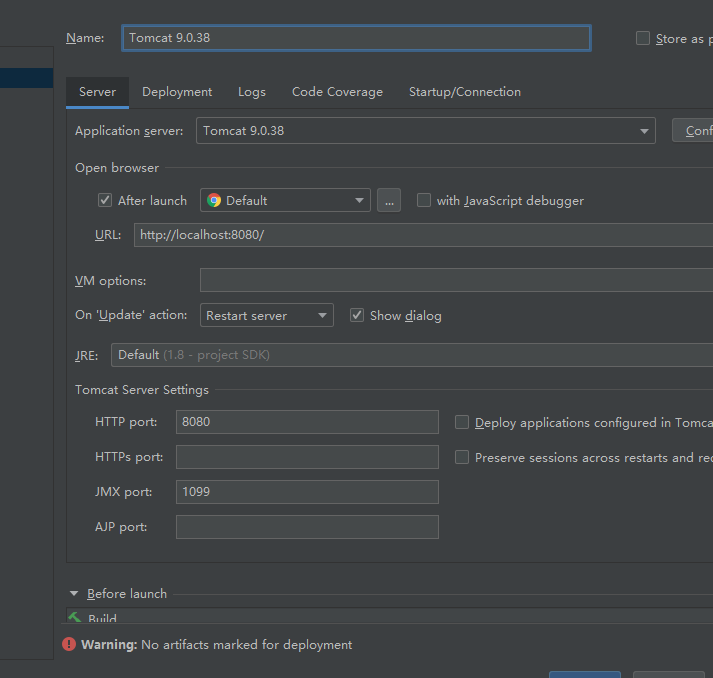Screen dimensions: 713x678
Task: Click the URL input field
Action: pyautogui.click(x=423, y=235)
